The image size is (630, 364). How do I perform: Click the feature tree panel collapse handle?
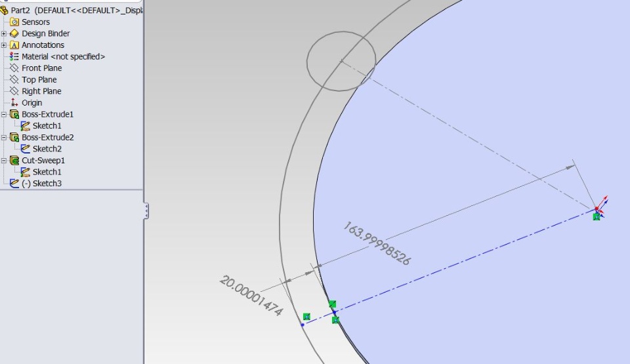[146, 211]
